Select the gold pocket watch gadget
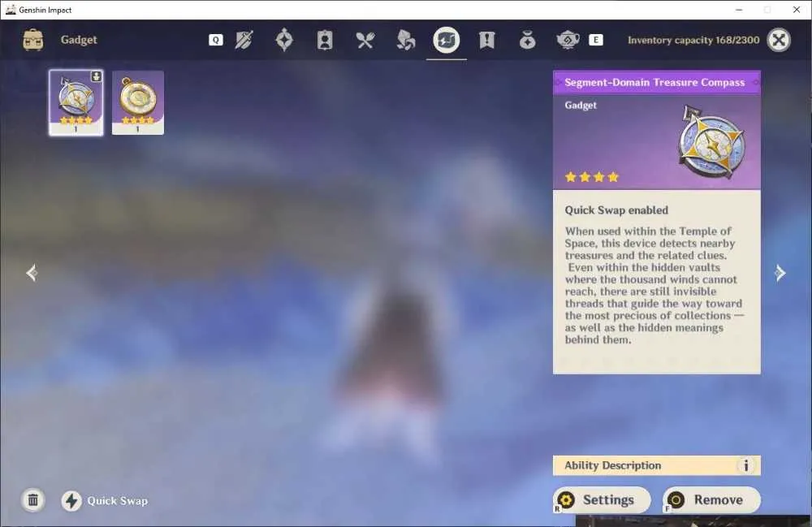Image resolution: width=812 pixels, height=527 pixels. (x=138, y=102)
